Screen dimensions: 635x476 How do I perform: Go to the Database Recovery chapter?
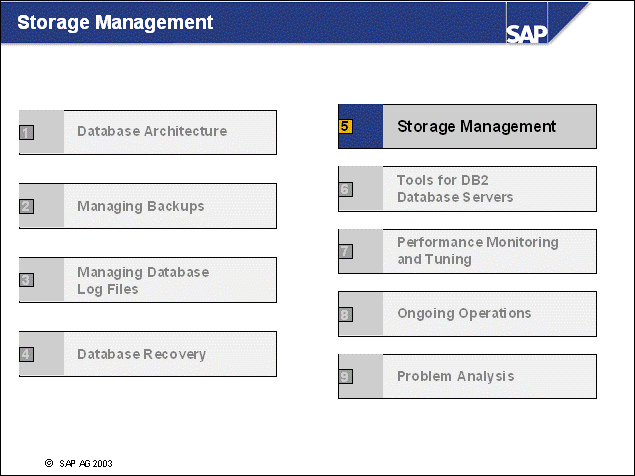142,354
